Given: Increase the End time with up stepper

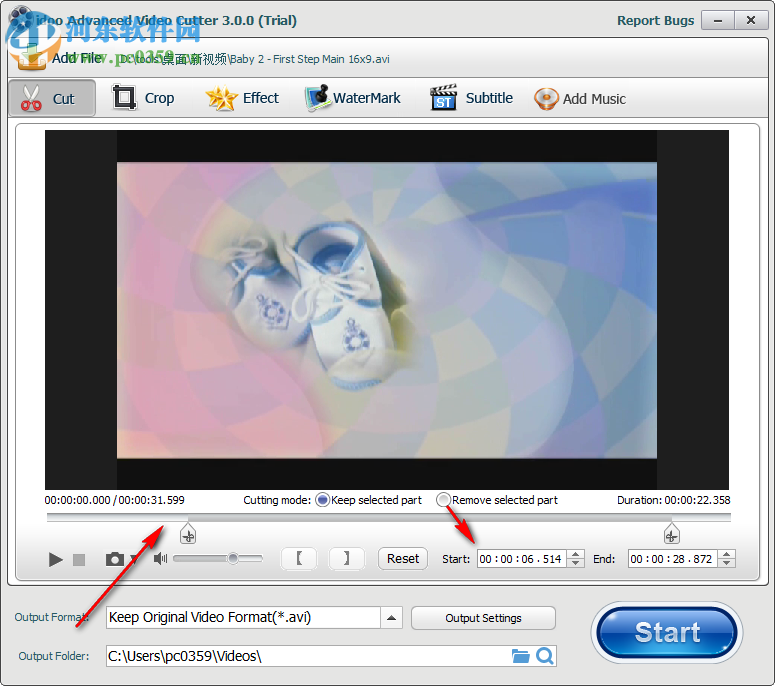Looking at the screenshot, I should pos(727,554).
